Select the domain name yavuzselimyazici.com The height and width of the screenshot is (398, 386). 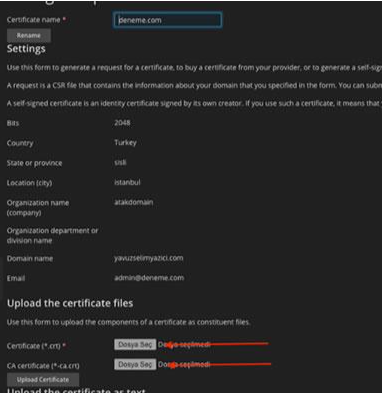(x=149, y=258)
